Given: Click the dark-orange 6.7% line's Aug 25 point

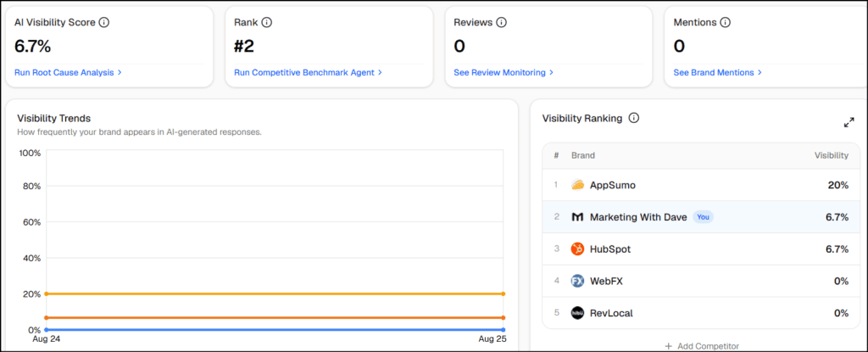Looking at the screenshot, I should click(504, 317).
